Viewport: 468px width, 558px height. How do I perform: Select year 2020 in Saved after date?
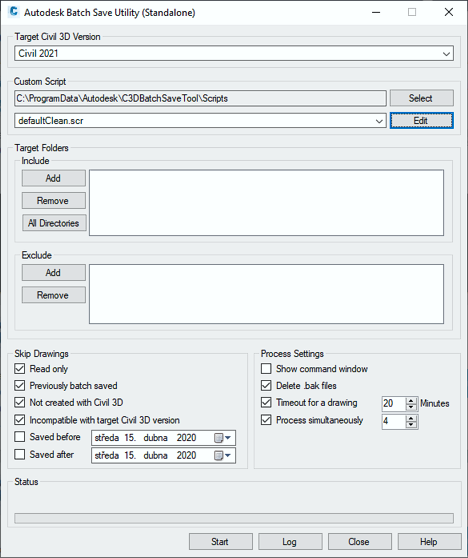[186, 456]
